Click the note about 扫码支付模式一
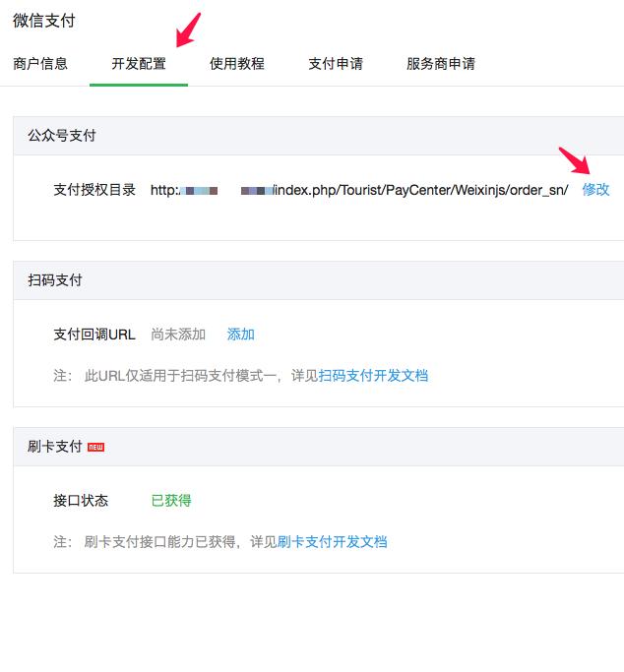 (241, 376)
